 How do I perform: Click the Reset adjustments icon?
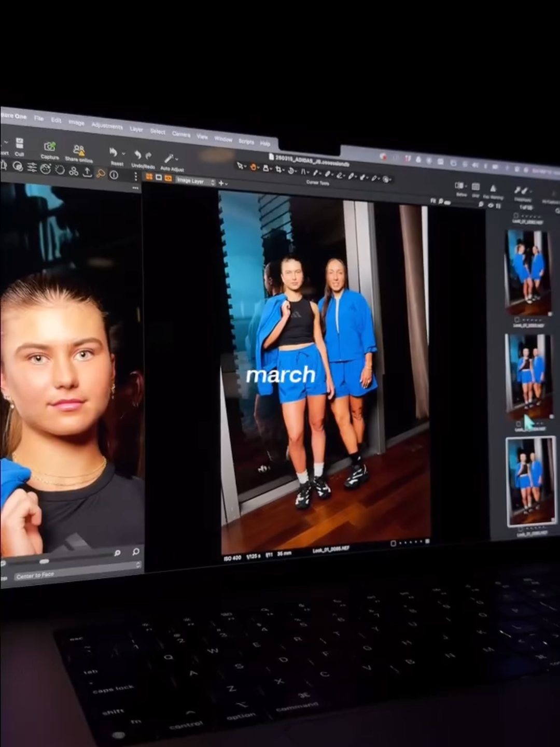[x=113, y=152]
